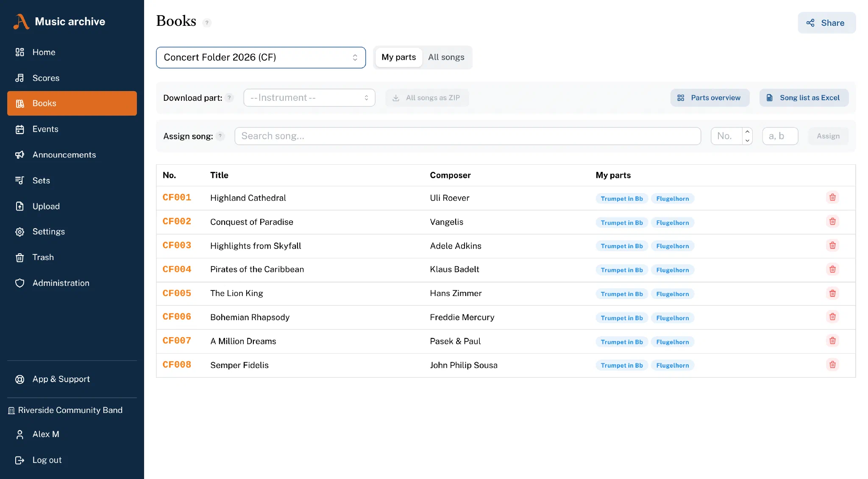Select the Riverside Community Band organization

pyautogui.click(x=66, y=410)
